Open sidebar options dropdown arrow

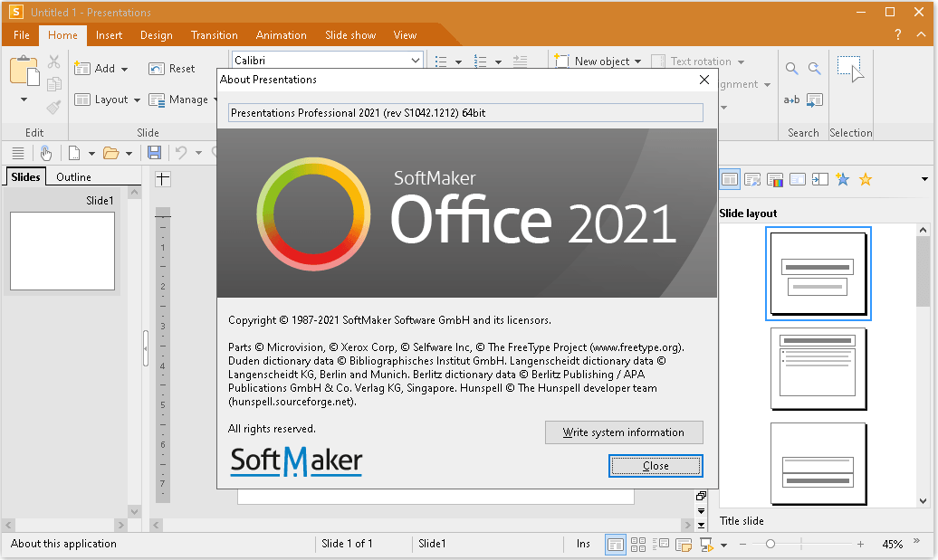[x=924, y=179]
